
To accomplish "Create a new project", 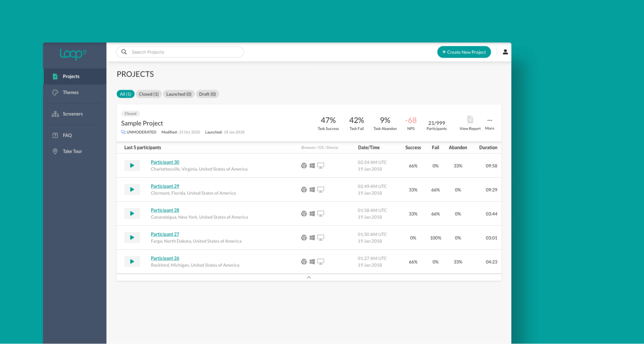I will [x=464, y=52].
